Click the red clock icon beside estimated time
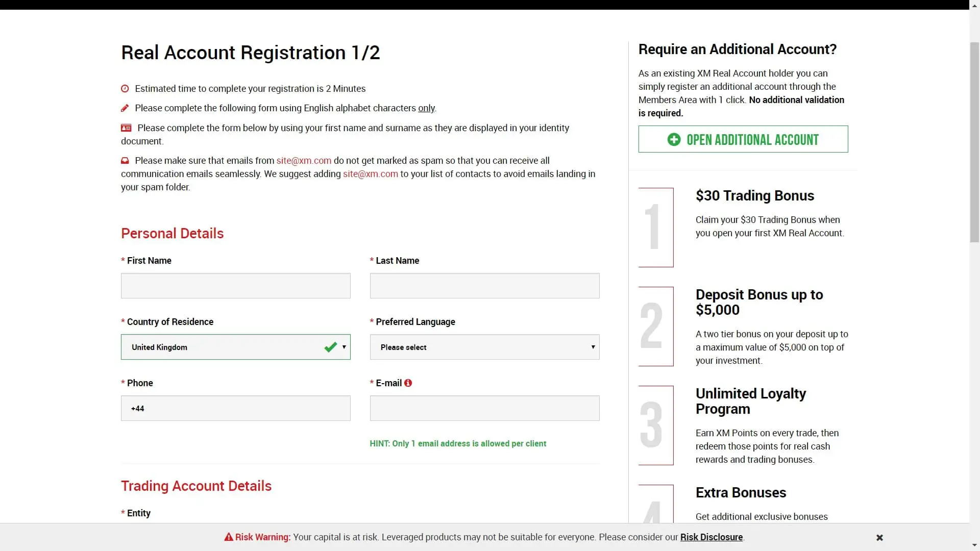This screenshot has height=551, width=980. [x=125, y=88]
